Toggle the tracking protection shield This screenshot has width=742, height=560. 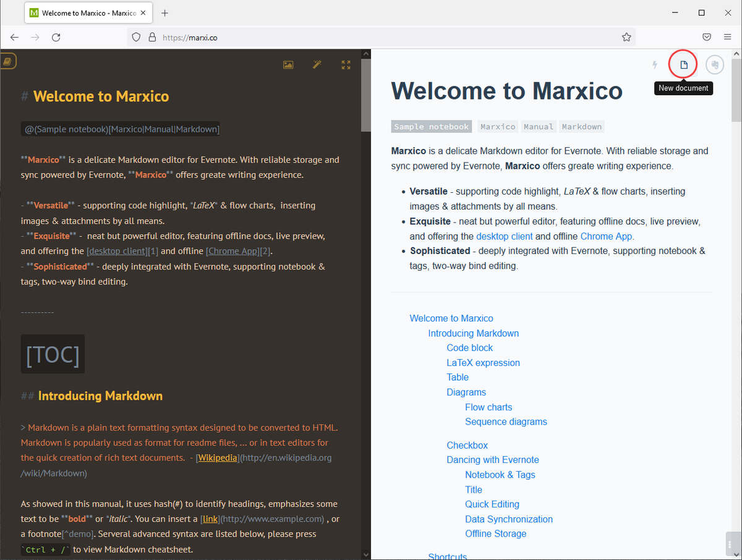pyautogui.click(x=135, y=37)
